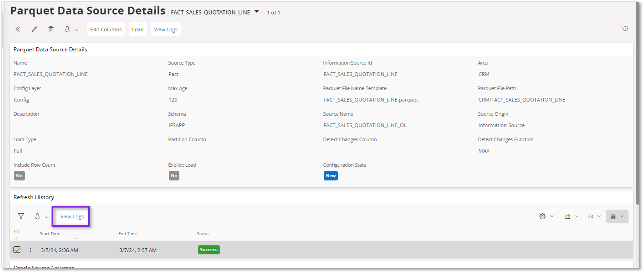
Task: Click the Load button
Action: 137,29
